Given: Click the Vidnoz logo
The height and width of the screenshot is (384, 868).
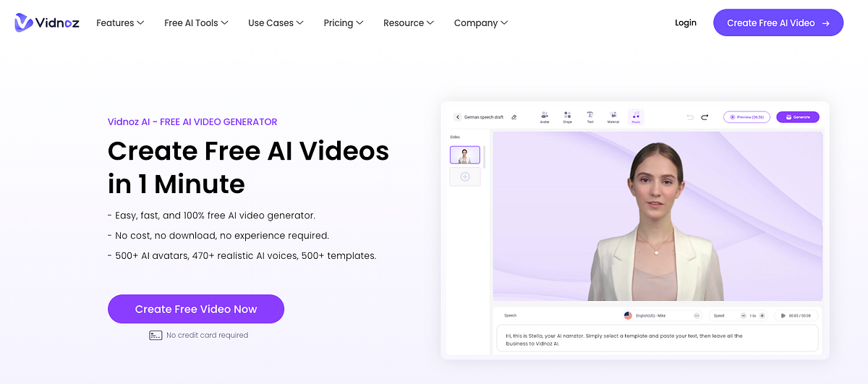Looking at the screenshot, I should [48, 22].
